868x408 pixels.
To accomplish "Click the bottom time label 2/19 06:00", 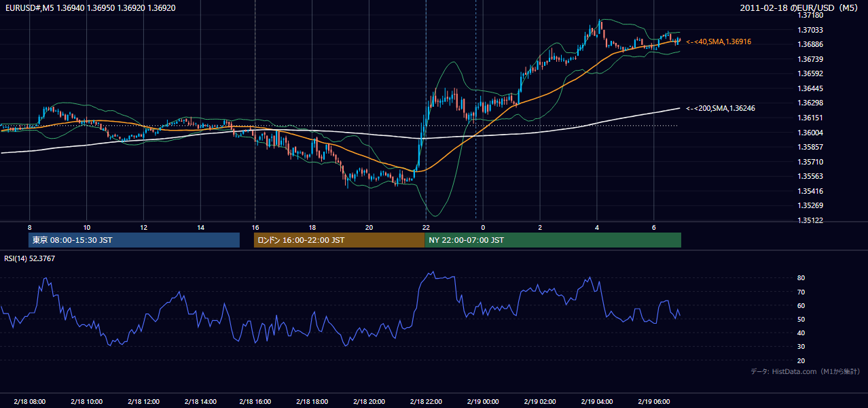I will pos(654,402).
